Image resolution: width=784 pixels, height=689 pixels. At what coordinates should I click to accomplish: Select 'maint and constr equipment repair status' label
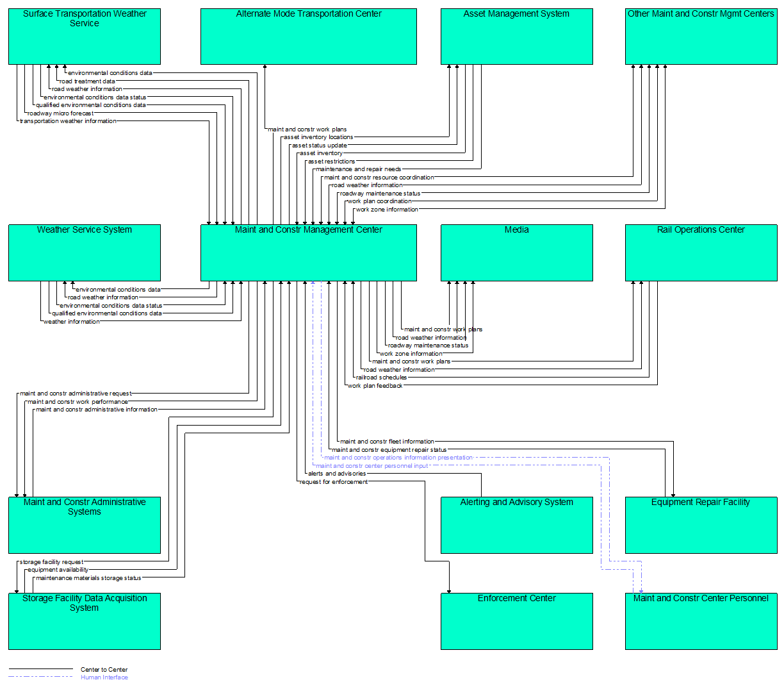pyautogui.click(x=389, y=450)
